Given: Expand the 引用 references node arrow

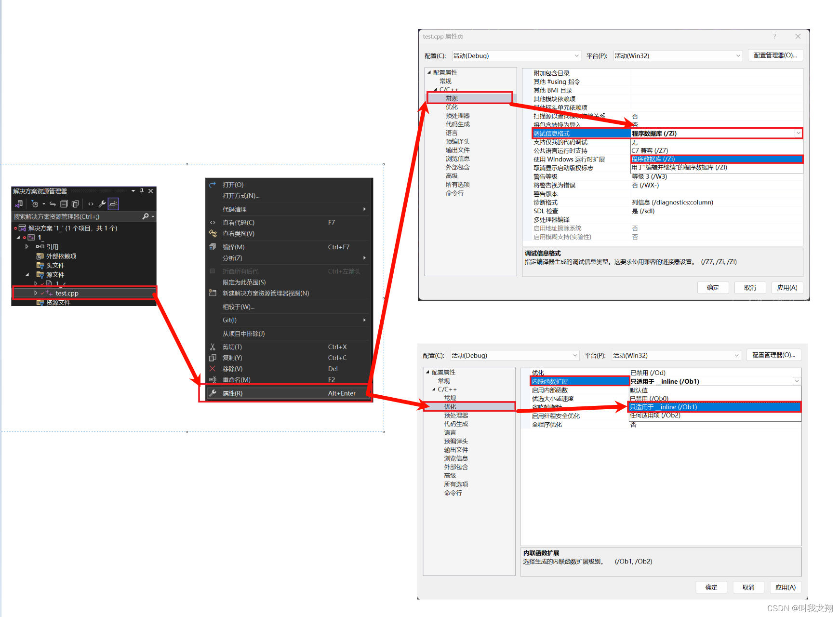Looking at the screenshot, I should (27, 246).
